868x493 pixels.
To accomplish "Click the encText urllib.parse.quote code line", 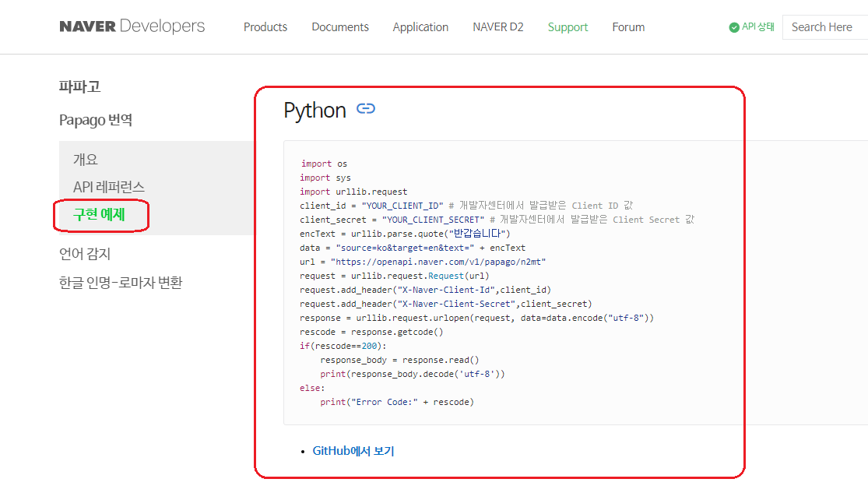I will [x=405, y=234].
